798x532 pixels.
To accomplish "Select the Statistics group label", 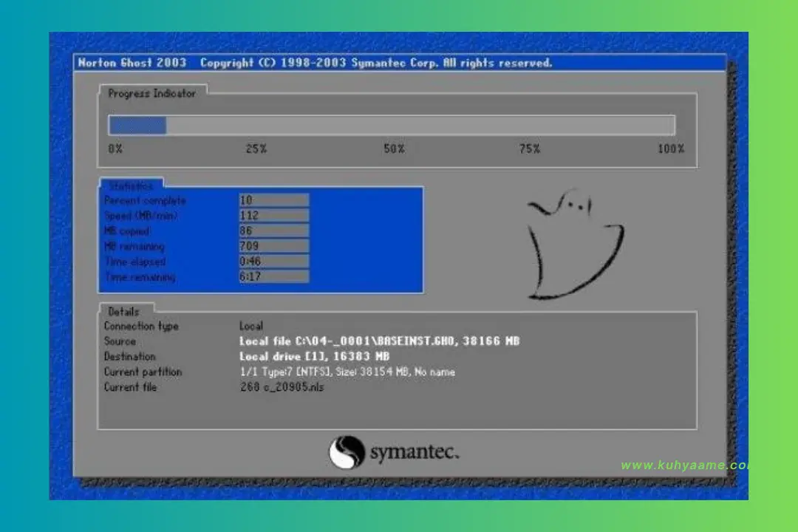I will point(131,186).
